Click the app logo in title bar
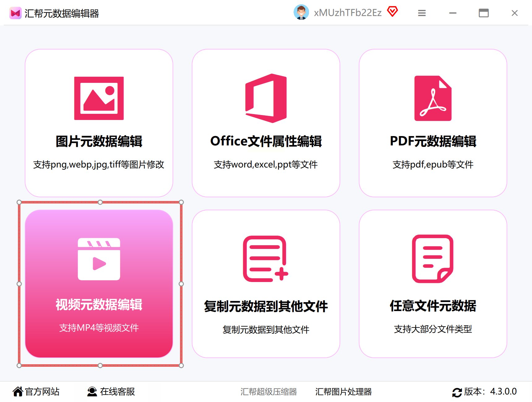Image resolution: width=532 pixels, height=402 pixels. [x=15, y=13]
